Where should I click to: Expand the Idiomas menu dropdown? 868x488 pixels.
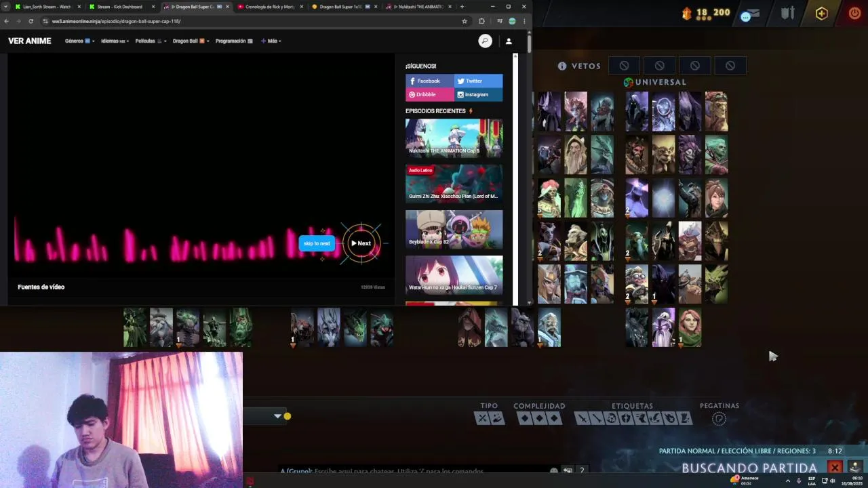(115, 41)
